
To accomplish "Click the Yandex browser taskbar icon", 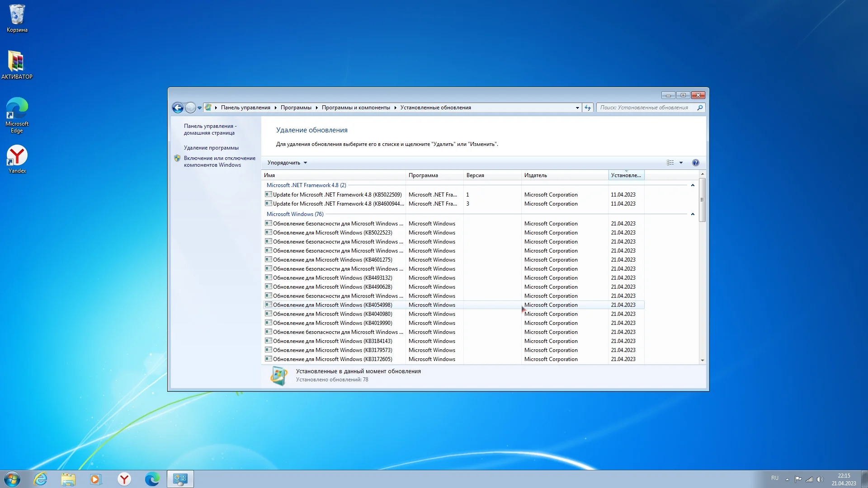I will point(124,479).
